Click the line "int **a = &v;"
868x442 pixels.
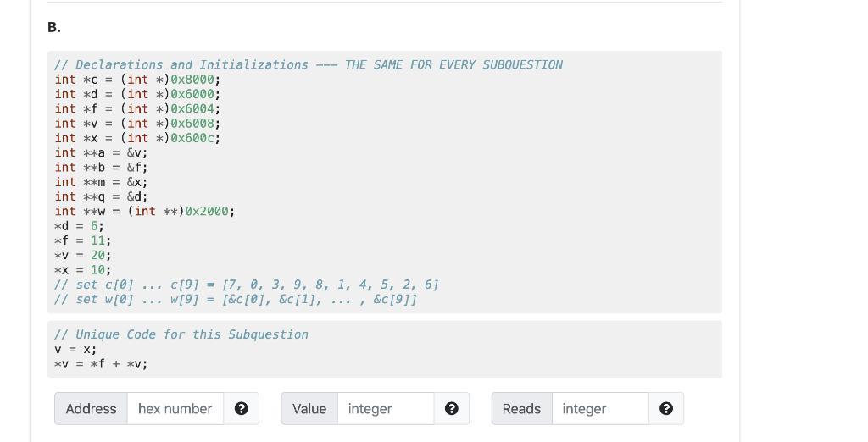(x=102, y=152)
